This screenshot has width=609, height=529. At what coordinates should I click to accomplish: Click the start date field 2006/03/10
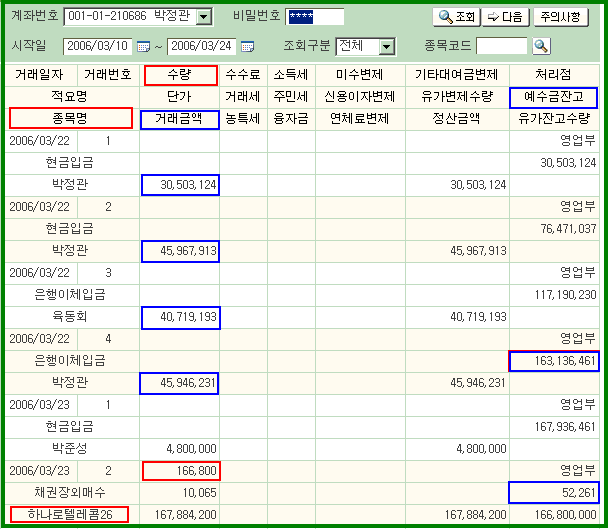98,47
